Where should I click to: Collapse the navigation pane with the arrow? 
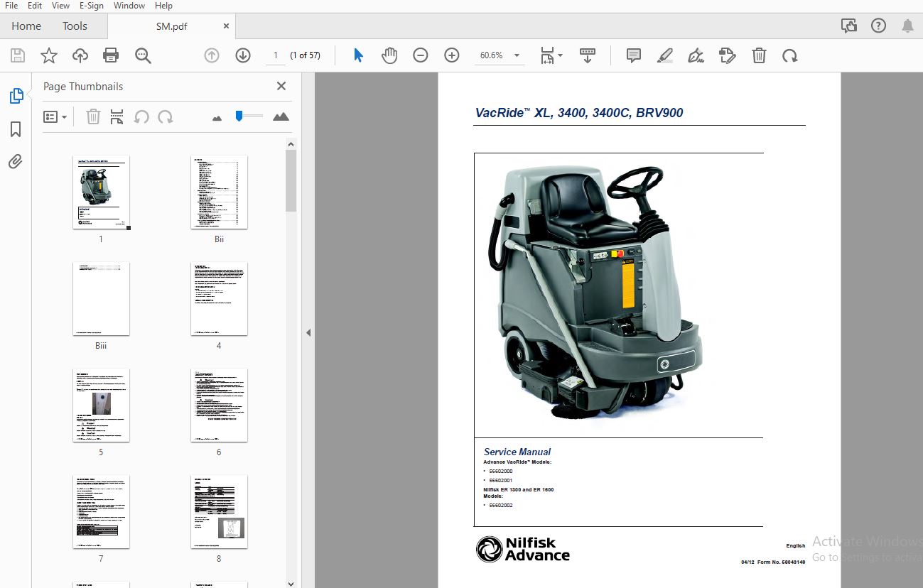point(308,332)
